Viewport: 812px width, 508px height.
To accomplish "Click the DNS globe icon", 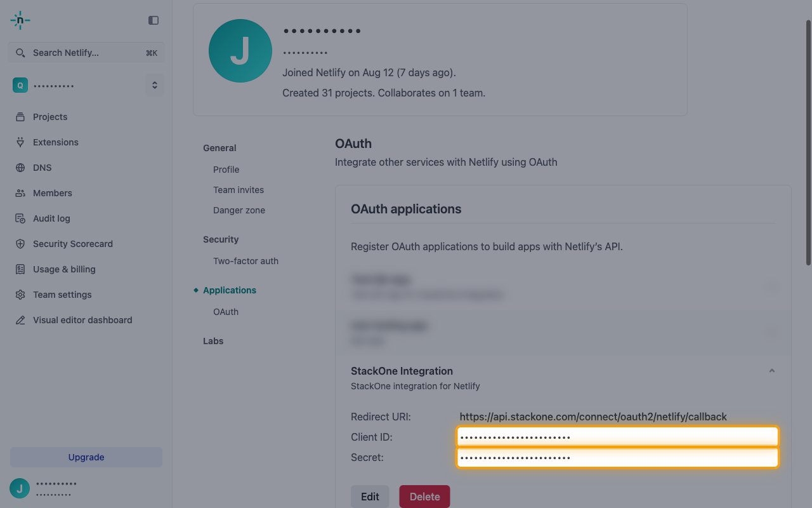I will 20,168.
